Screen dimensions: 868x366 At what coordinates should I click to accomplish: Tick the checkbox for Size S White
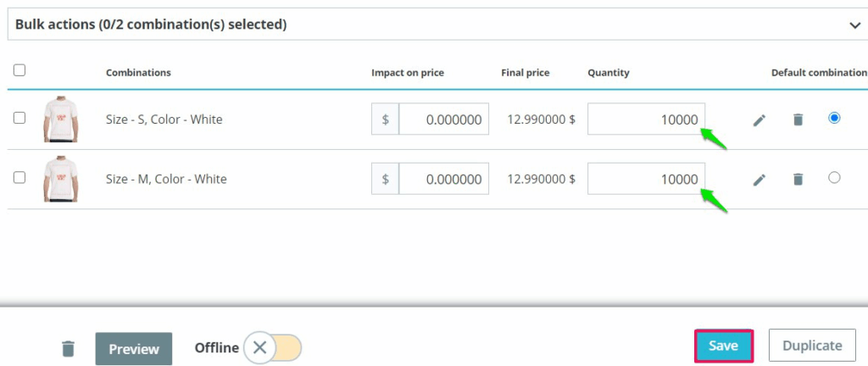[19, 119]
